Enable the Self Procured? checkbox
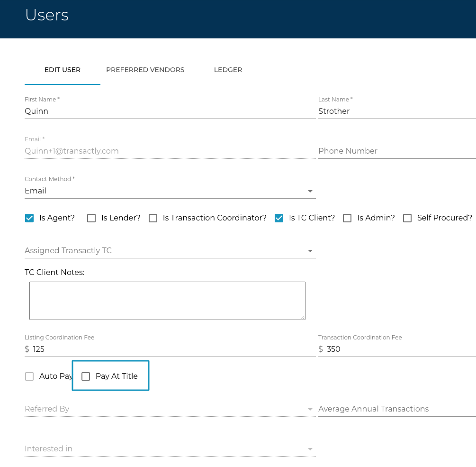The height and width of the screenshot is (467, 476). (407, 218)
